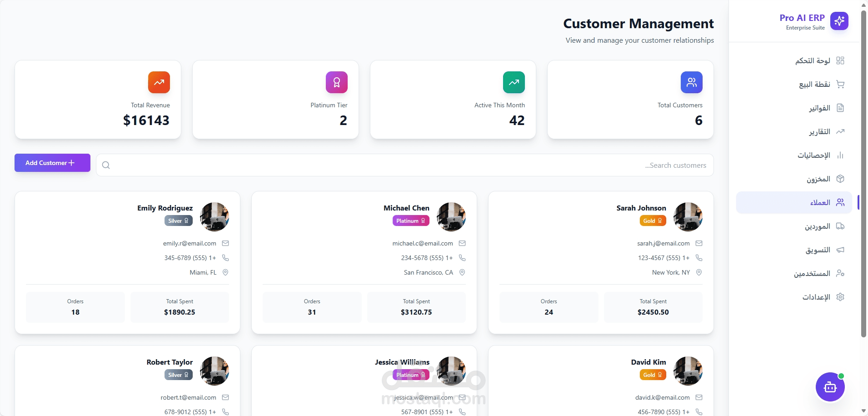This screenshot has width=868, height=416.
Task: Click Emily Rodriguez's avatar photo
Action: pos(215,217)
